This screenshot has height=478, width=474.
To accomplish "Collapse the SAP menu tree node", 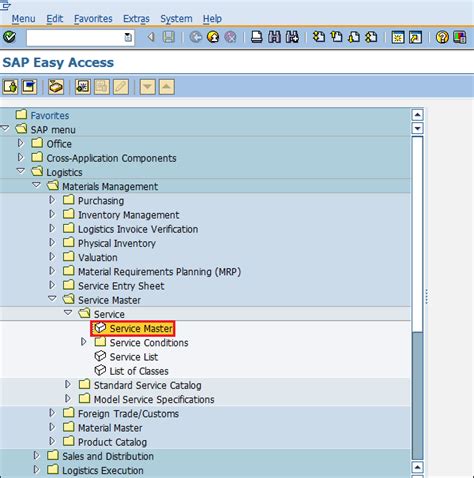I will pos(5,128).
